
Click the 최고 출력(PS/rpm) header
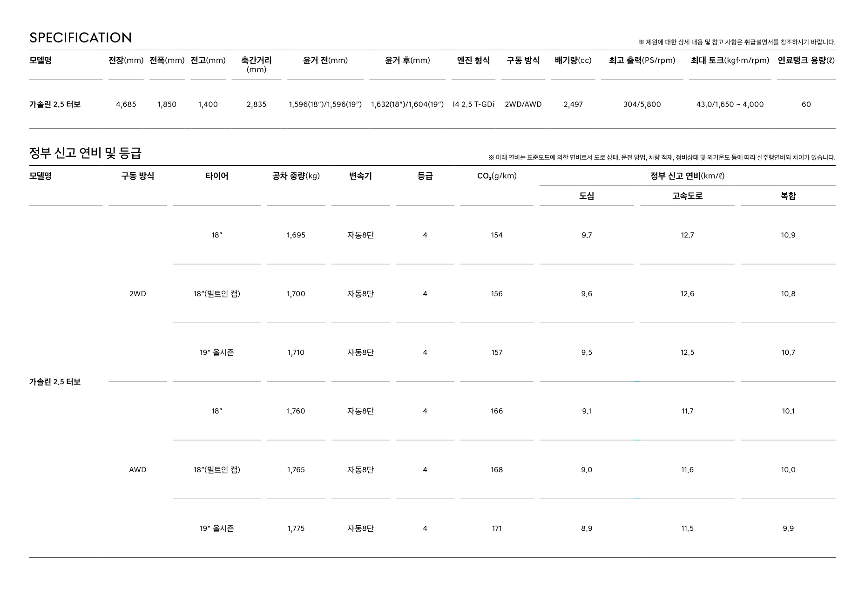[x=642, y=61]
